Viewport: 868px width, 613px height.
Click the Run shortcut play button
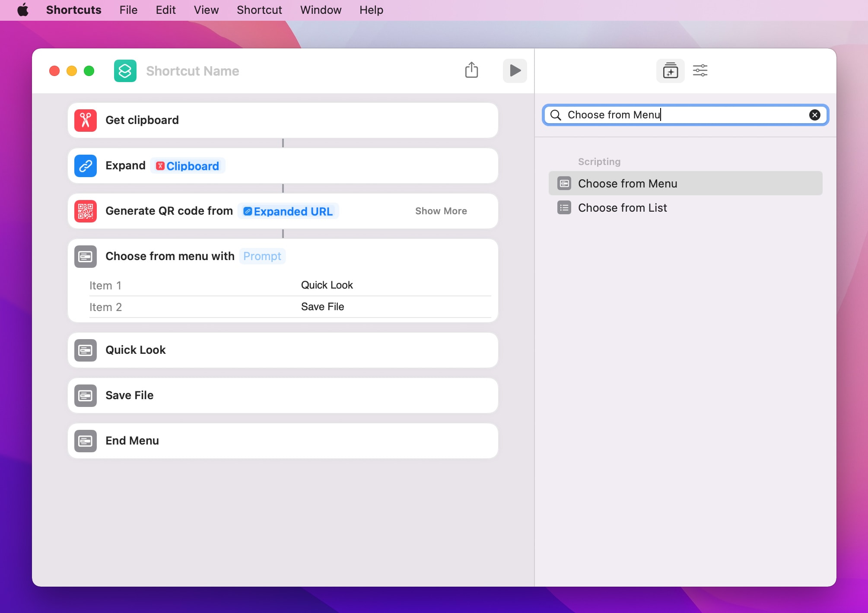515,70
